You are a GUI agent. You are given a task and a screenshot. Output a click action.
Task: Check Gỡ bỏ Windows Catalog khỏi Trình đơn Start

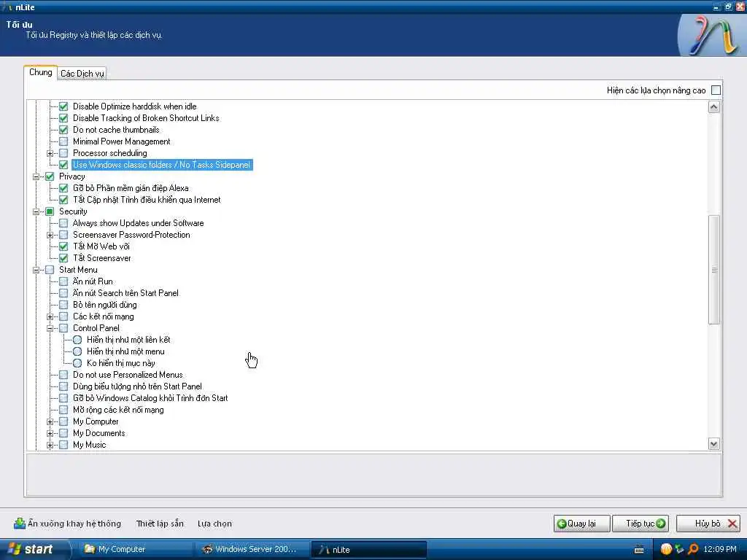click(63, 398)
